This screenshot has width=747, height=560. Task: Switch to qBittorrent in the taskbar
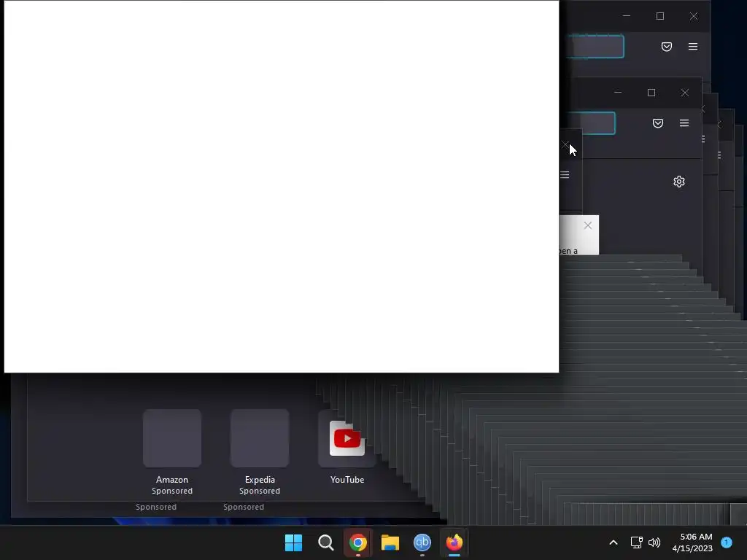(422, 542)
